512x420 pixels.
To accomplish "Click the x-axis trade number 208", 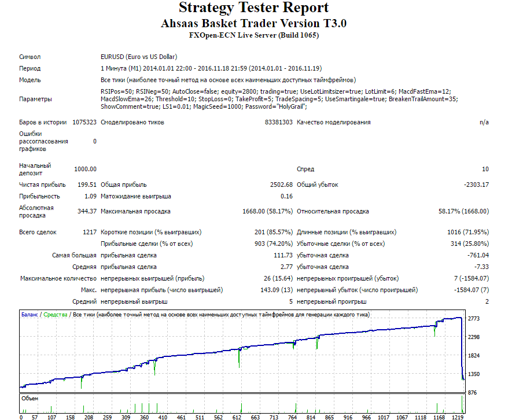I will [x=89, y=417].
